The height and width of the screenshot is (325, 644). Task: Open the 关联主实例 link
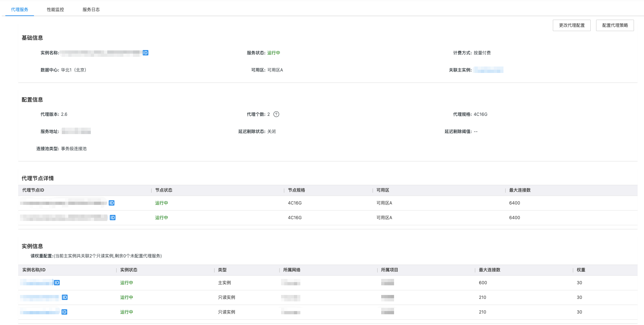[x=488, y=70]
